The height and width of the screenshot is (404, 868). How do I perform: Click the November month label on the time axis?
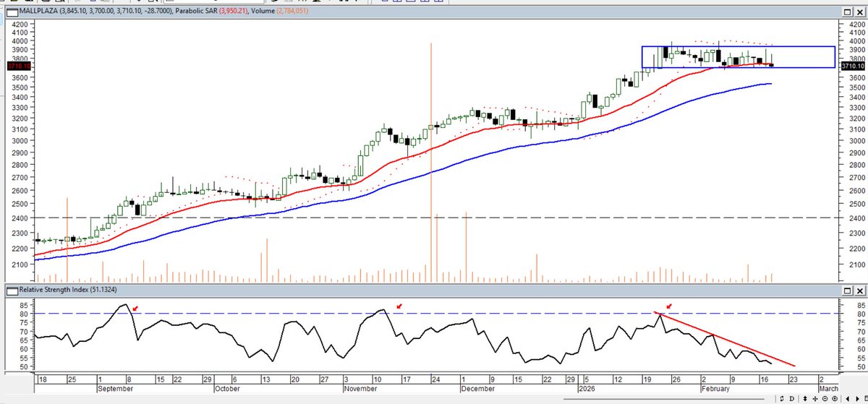[x=362, y=389]
